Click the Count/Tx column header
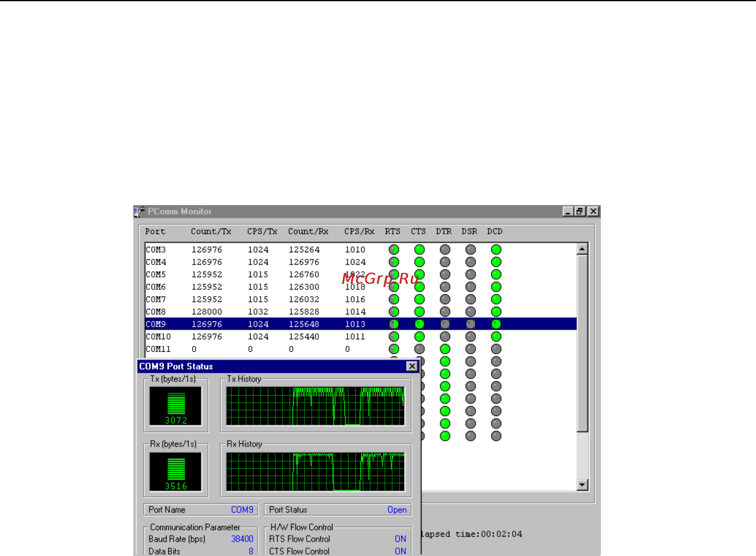This screenshot has width=756, height=556. (211, 232)
